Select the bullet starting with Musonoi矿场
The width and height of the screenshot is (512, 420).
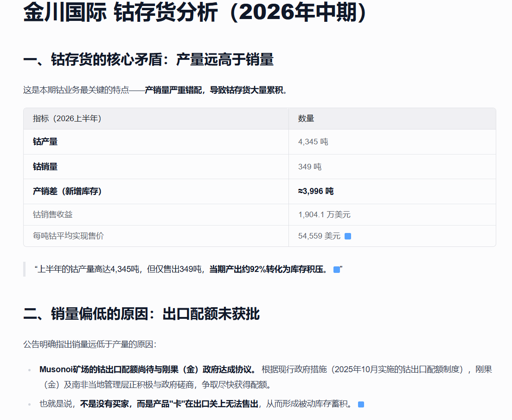click(x=265, y=377)
